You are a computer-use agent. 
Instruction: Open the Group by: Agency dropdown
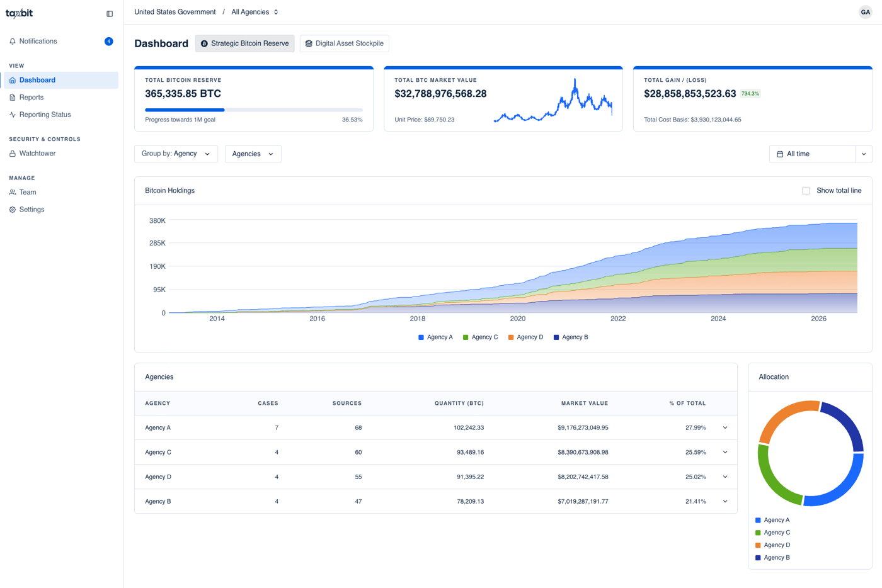176,154
